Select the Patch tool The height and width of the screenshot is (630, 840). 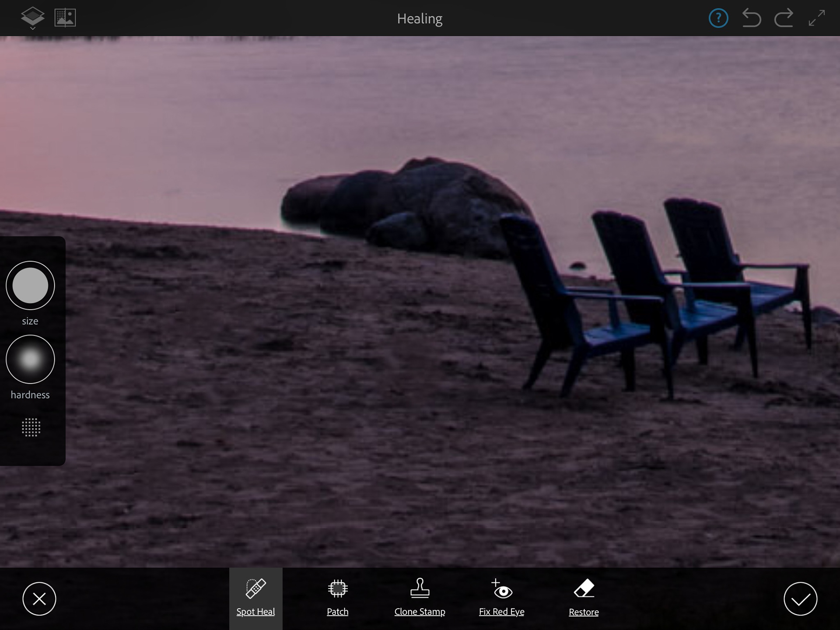(337, 598)
